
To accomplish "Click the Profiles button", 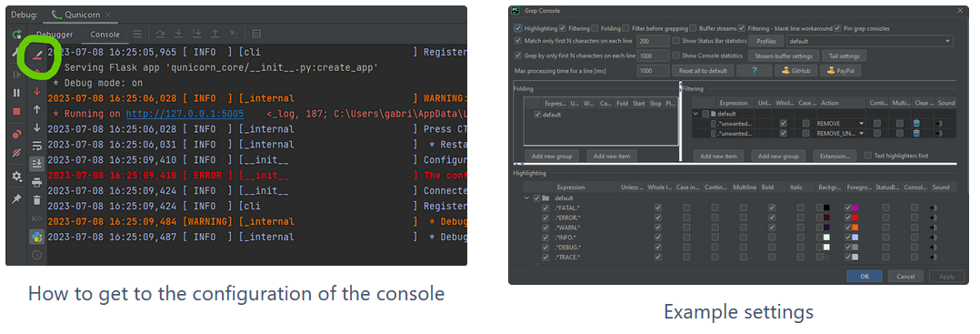I will tap(766, 41).
